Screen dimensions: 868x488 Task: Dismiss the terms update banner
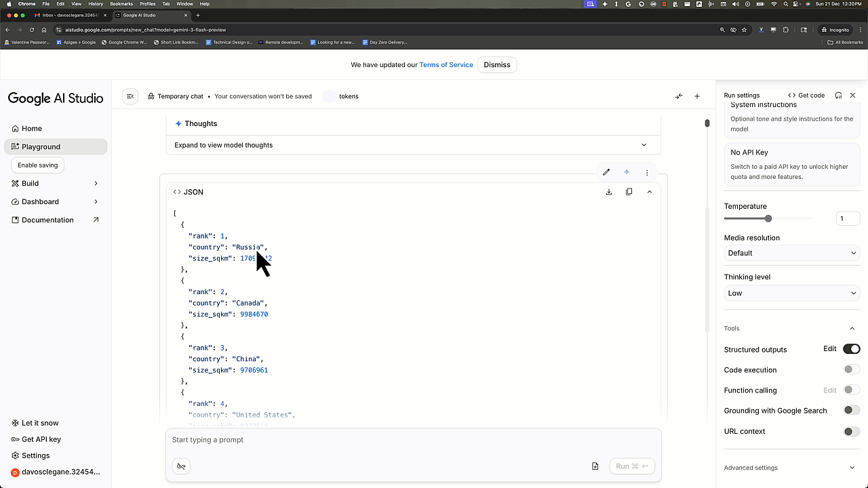point(497,65)
